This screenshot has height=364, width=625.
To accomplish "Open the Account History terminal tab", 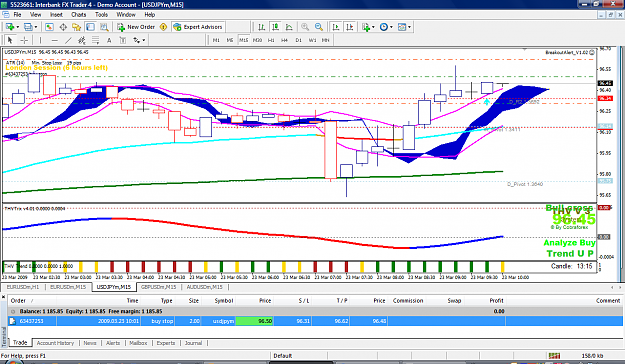I will 55,343.
